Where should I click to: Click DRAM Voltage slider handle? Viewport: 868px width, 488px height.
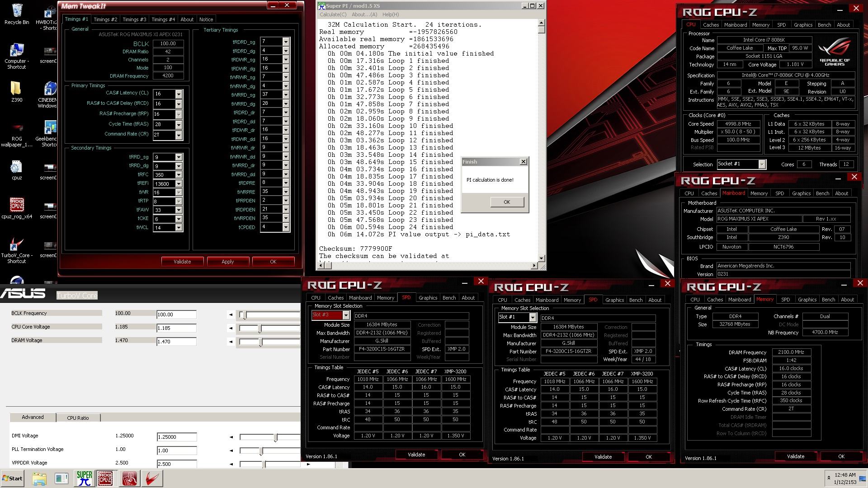261,342
